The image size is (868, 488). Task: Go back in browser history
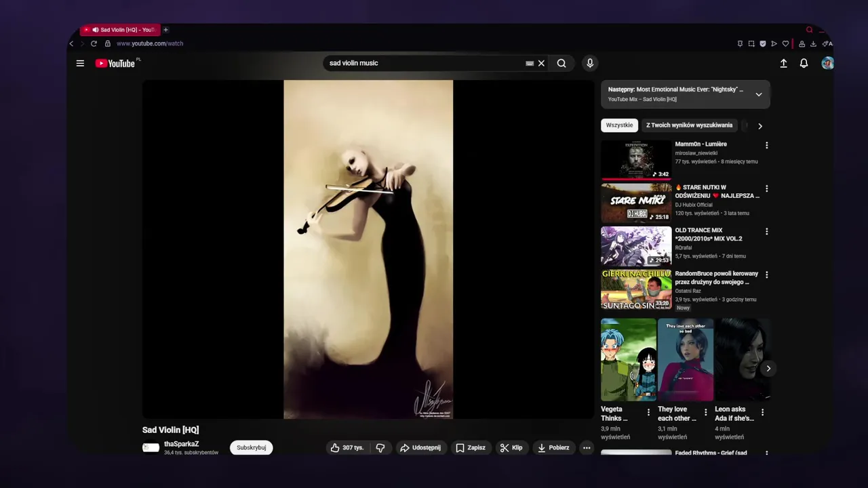71,43
